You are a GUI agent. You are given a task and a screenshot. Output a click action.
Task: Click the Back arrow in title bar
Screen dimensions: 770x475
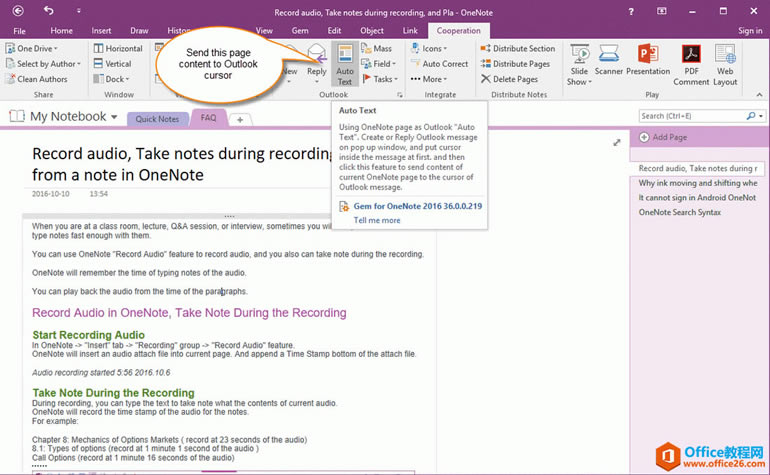(18, 10)
